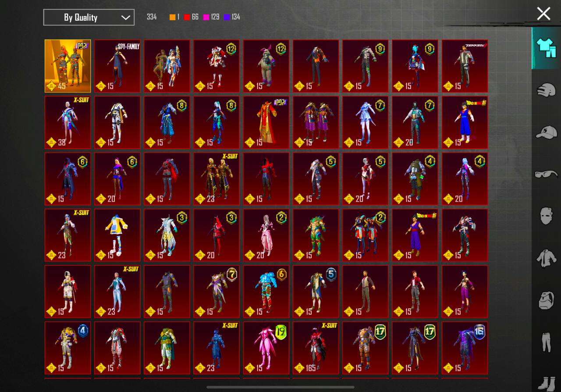Click the pink quality counter square
561x392 pixels.
(x=206, y=17)
